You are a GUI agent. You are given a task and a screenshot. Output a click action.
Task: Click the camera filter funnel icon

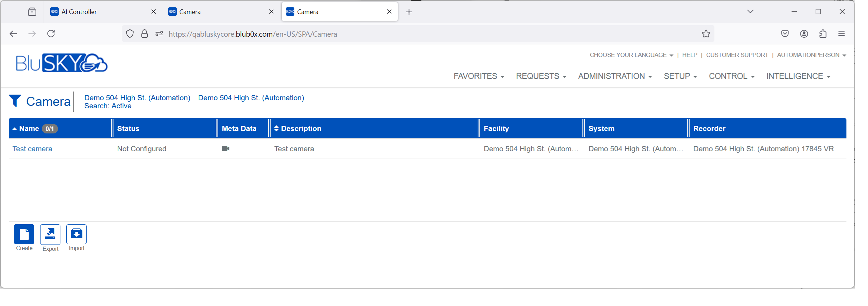point(15,101)
